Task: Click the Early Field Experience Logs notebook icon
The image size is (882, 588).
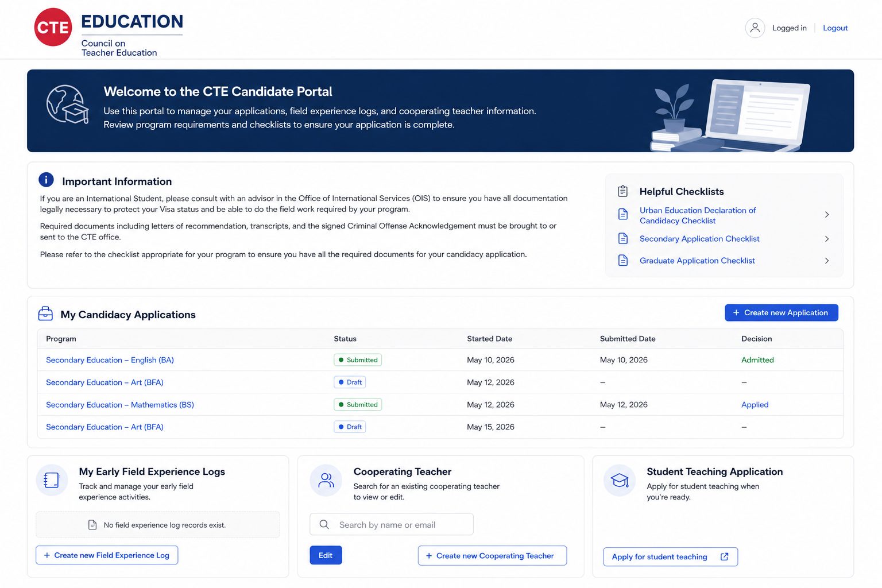Action: point(52,480)
